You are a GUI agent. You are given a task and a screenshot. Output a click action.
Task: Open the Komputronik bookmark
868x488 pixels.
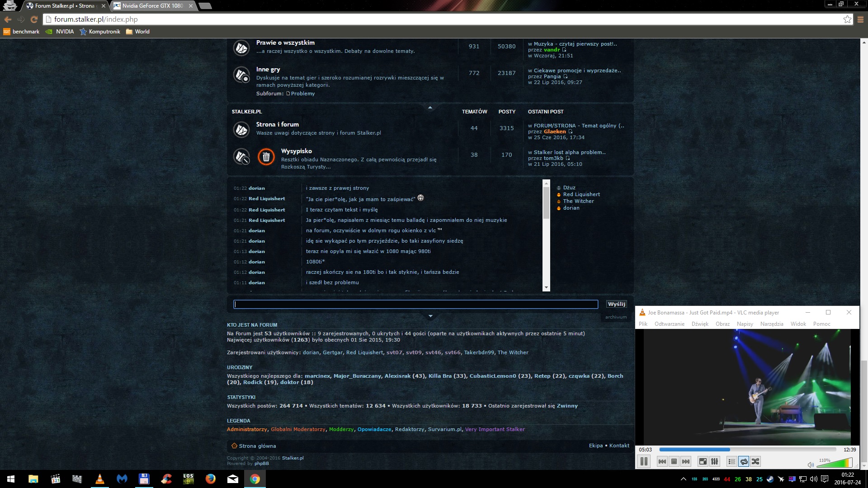coord(100,32)
